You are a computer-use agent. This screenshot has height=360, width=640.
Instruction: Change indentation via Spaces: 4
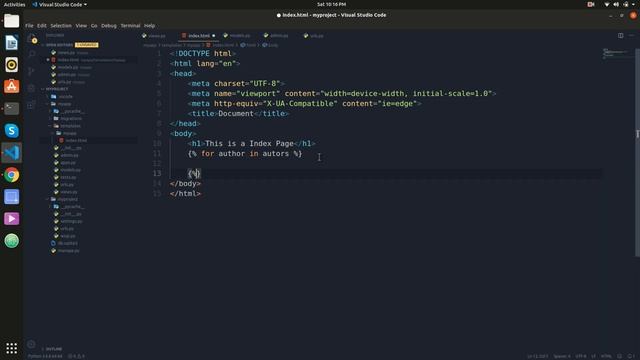tap(562, 356)
